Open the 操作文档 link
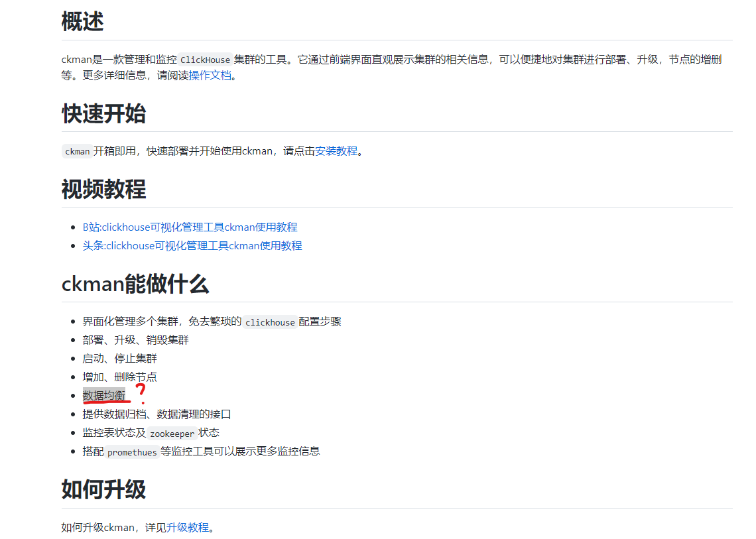The image size is (756, 539). (210, 75)
